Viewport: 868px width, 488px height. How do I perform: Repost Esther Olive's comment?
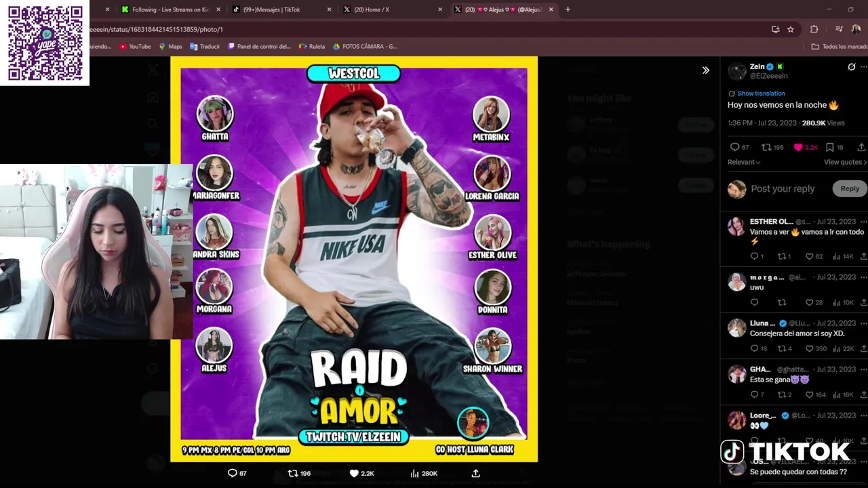[x=782, y=256]
